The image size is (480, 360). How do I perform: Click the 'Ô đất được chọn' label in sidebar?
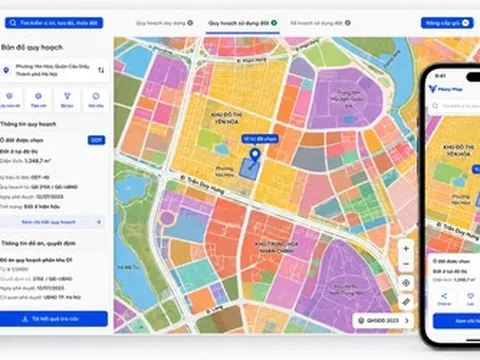(x=22, y=140)
